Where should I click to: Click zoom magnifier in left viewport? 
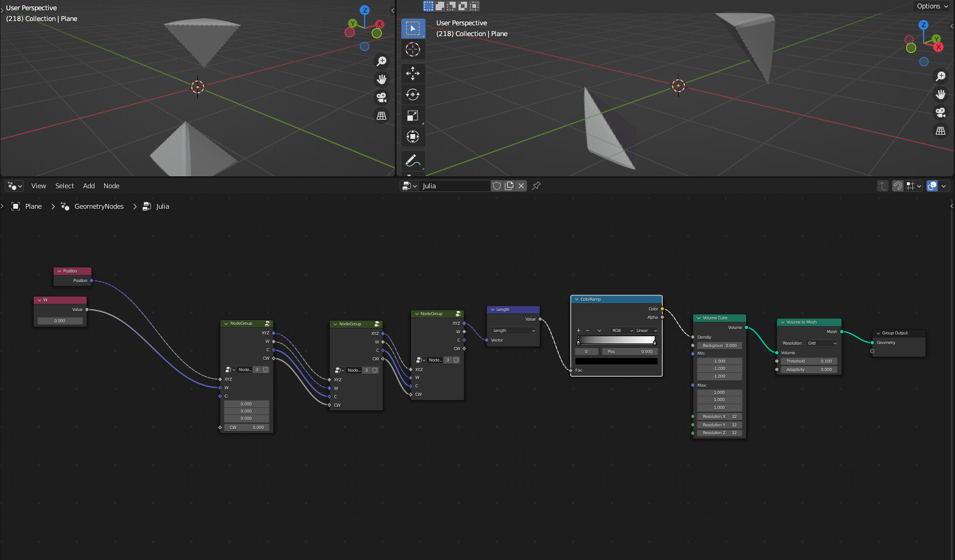click(382, 61)
